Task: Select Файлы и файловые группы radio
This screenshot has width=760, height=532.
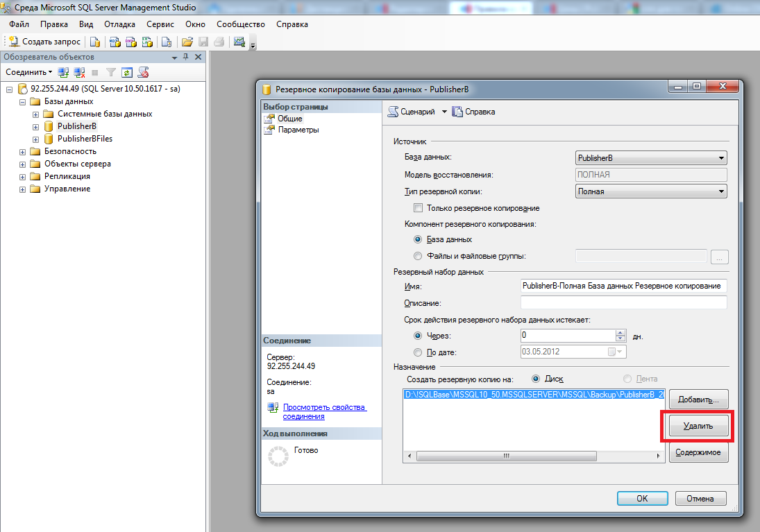Action: (418, 256)
